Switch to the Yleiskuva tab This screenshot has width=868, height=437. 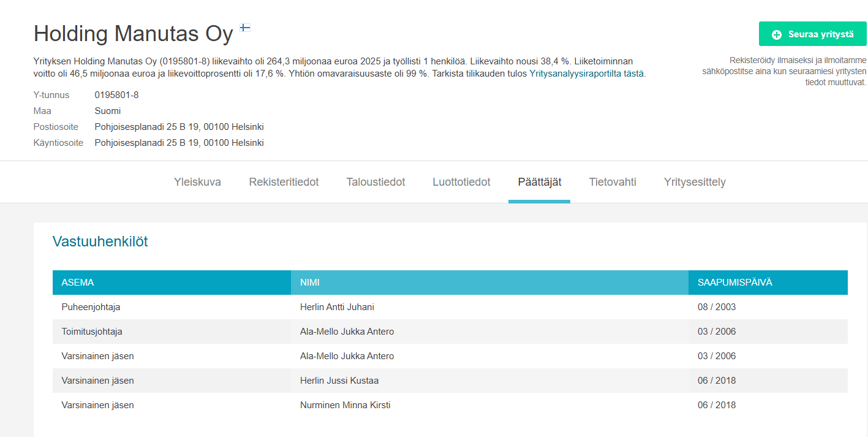(x=197, y=182)
